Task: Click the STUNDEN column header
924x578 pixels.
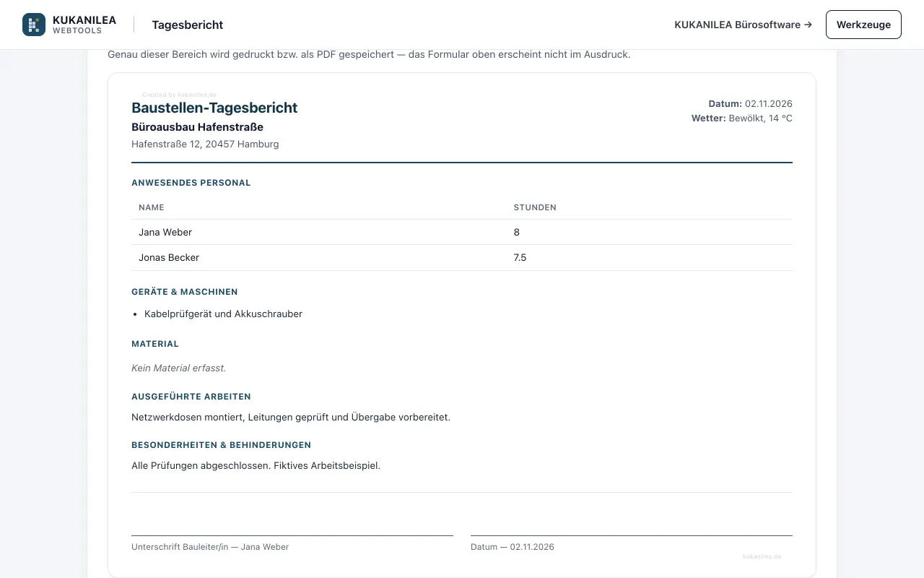Action: [535, 207]
